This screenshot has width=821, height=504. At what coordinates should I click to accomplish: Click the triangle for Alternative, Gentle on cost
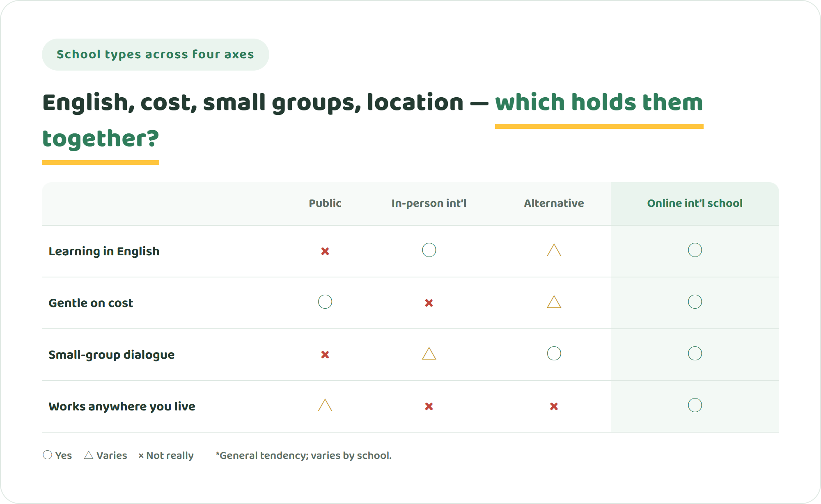(x=554, y=302)
